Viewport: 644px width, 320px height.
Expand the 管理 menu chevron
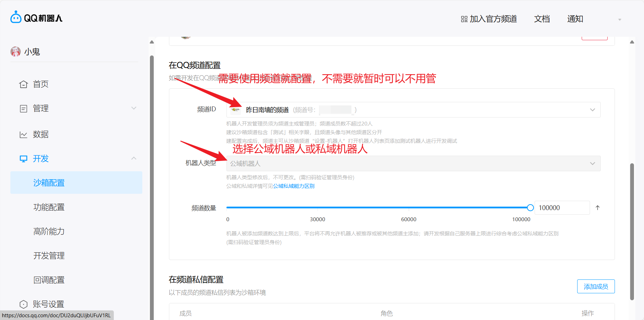tap(134, 108)
